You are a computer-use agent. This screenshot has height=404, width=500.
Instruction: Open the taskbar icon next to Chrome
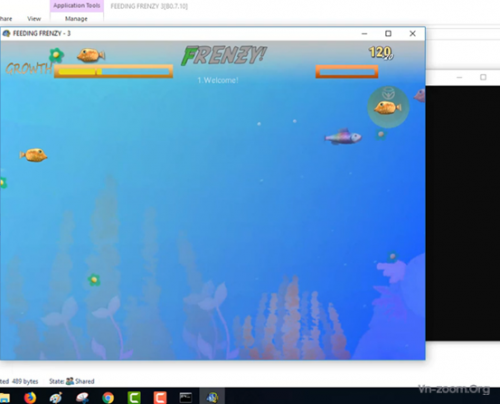(82, 398)
